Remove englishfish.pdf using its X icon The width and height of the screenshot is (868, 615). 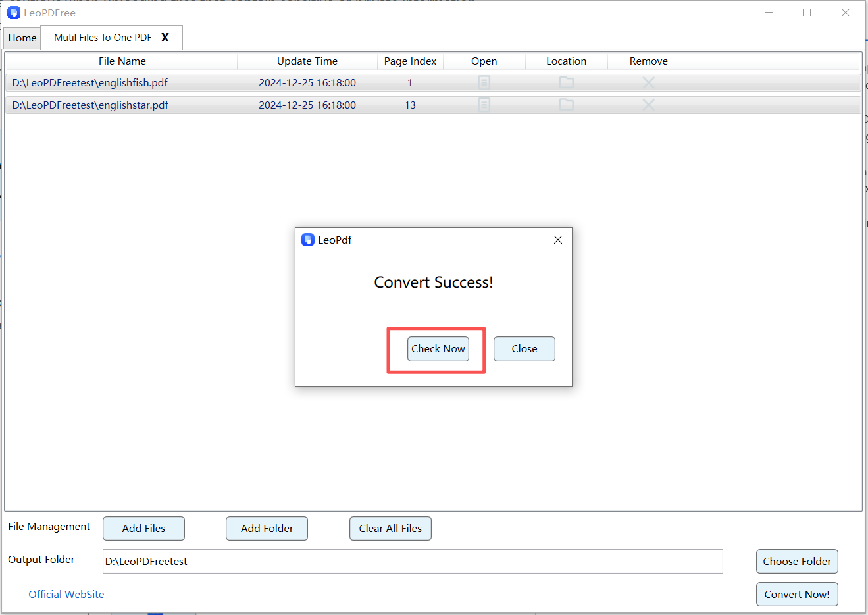click(648, 82)
